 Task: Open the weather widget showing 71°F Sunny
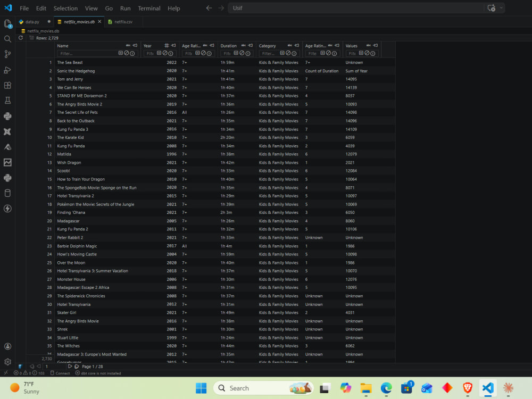coord(25,388)
